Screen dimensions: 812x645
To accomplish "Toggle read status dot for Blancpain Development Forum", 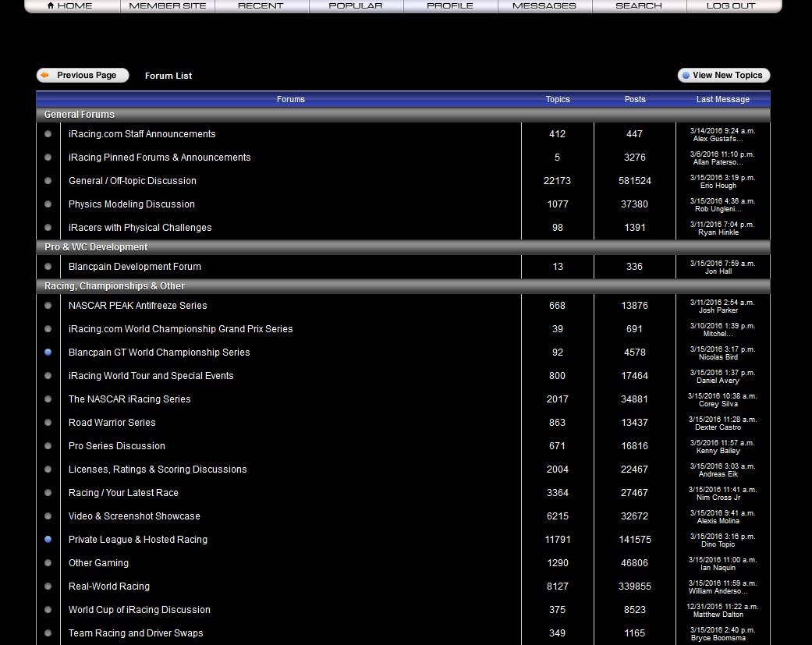I will point(48,266).
